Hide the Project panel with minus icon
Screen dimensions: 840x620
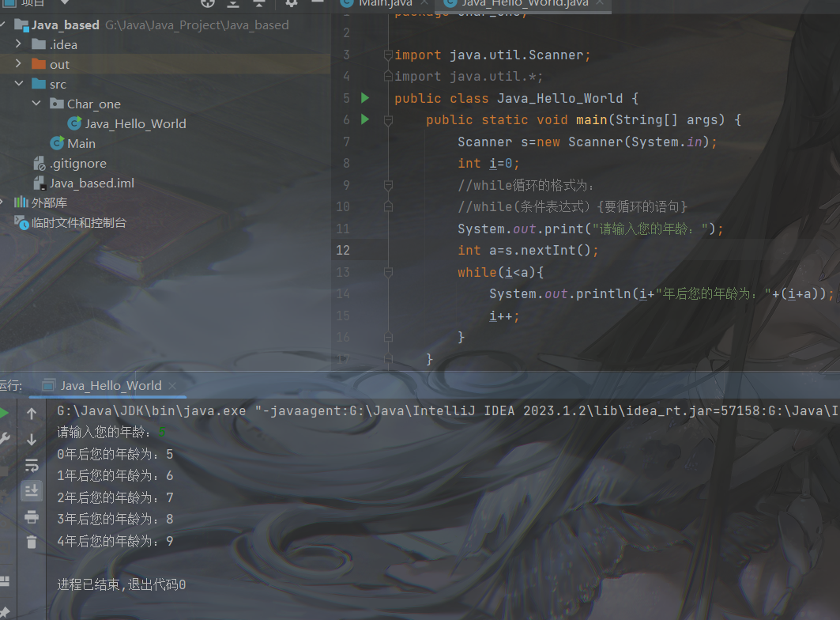tap(317, 2)
